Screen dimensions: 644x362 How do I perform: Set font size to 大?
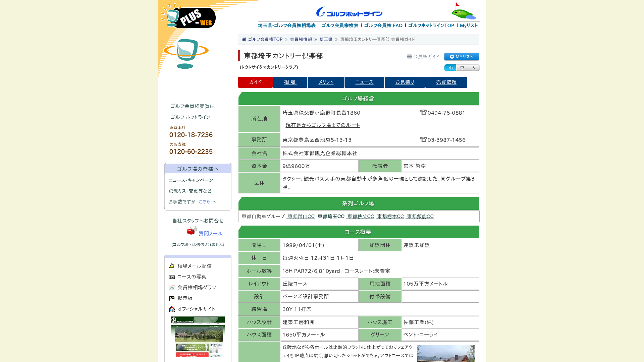[474, 68]
